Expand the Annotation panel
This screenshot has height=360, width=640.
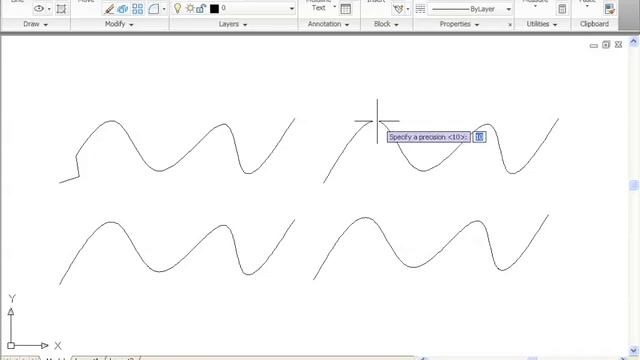[329, 24]
